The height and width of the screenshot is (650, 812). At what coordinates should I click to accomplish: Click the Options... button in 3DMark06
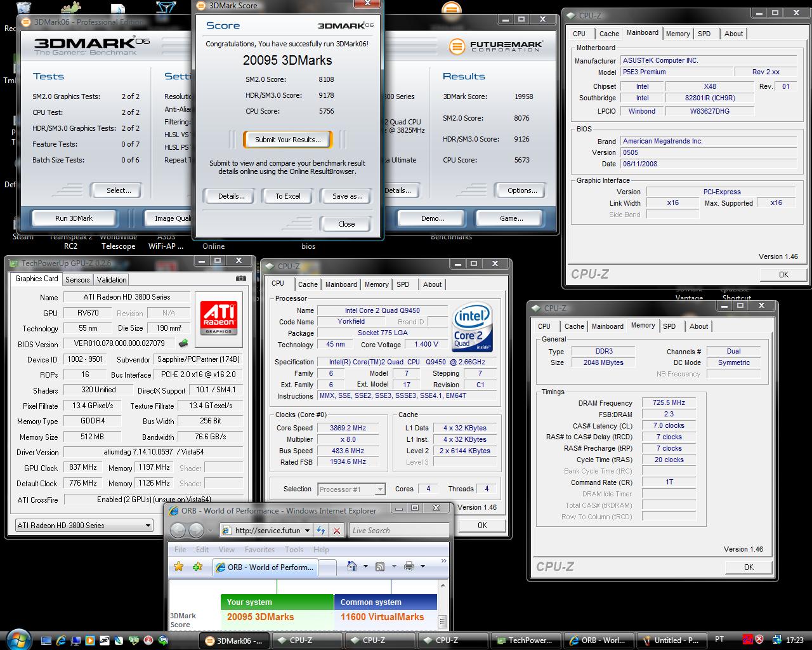[x=522, y=190]
